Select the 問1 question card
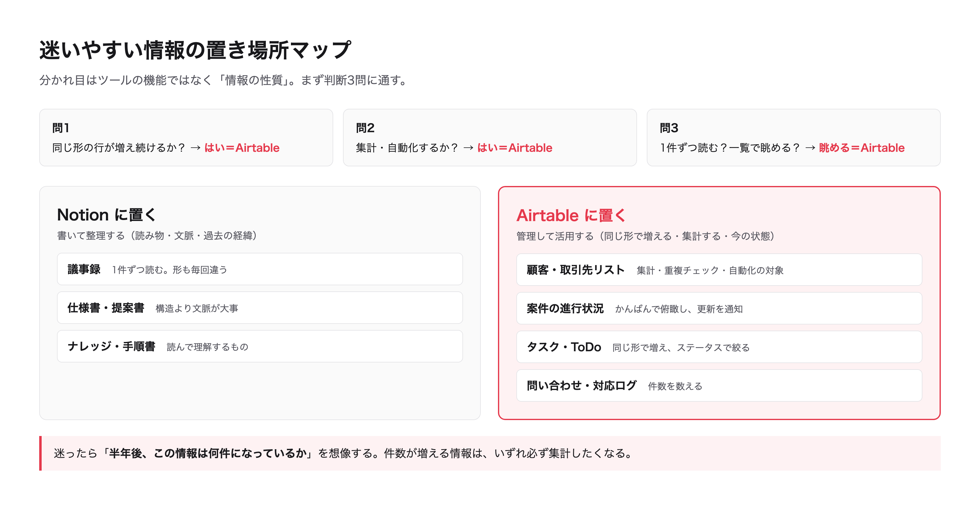This screenshot has width=980, height=527. click(x=186, y=137)
